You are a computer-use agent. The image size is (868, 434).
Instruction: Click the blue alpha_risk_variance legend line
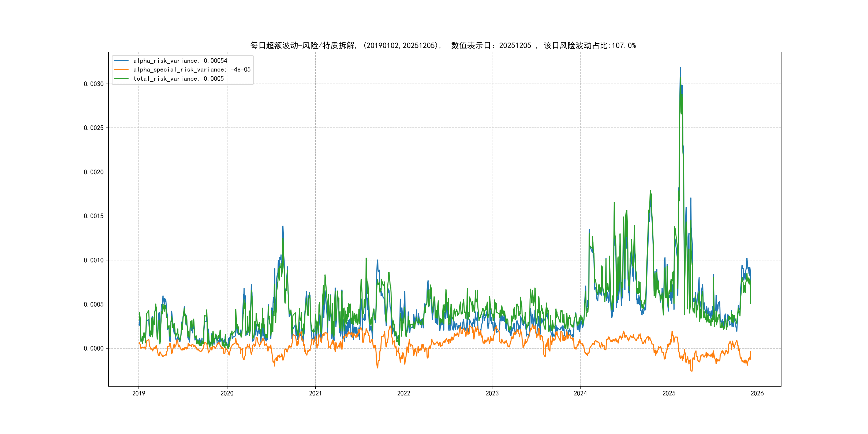(x=121, y=61)
